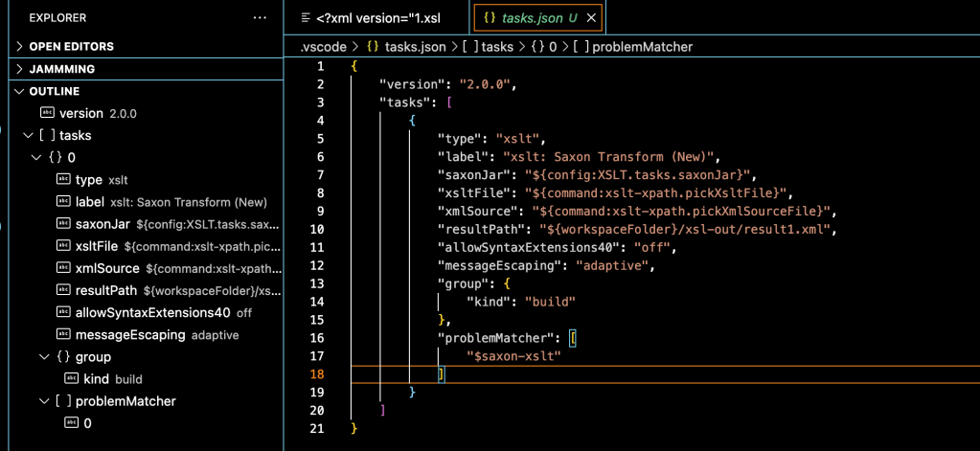Collapse the group object in outline

(42, 357)
